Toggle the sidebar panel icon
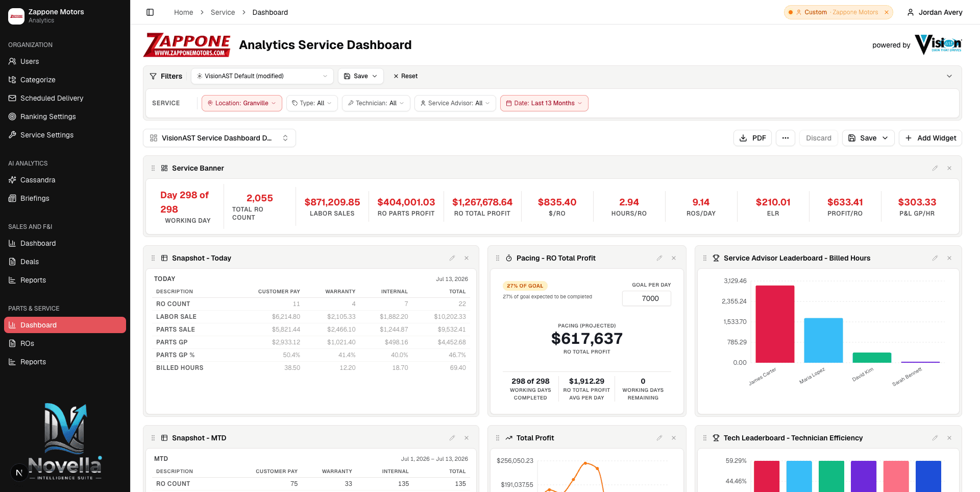Screen dimensions: 980x492 pos(150,12)
